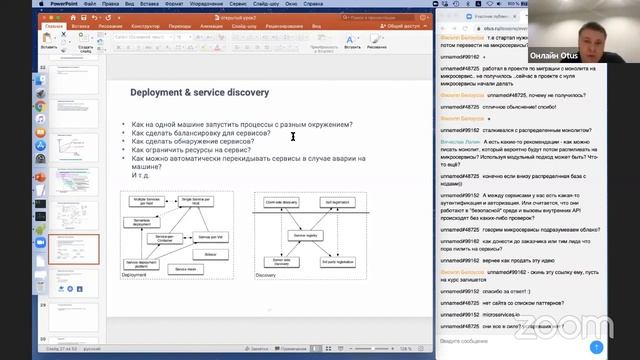Open the Apple menu
Screen dimensions: 640x360
pos(41,4)
